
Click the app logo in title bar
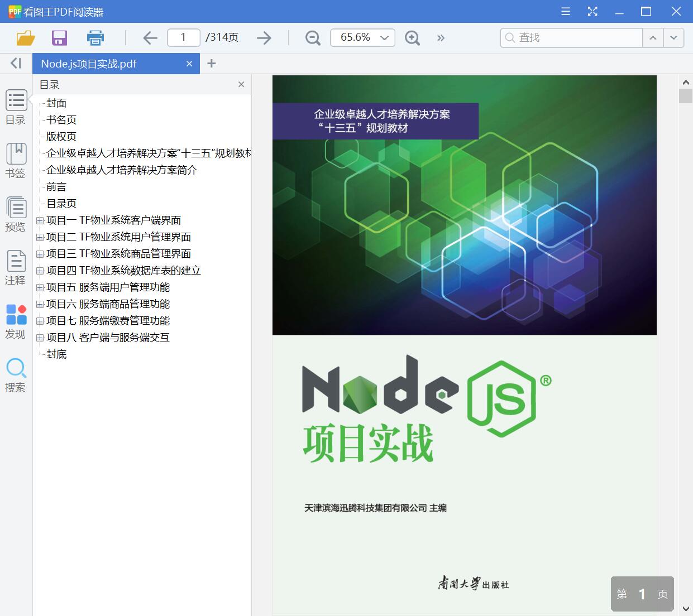pos(14,12)
